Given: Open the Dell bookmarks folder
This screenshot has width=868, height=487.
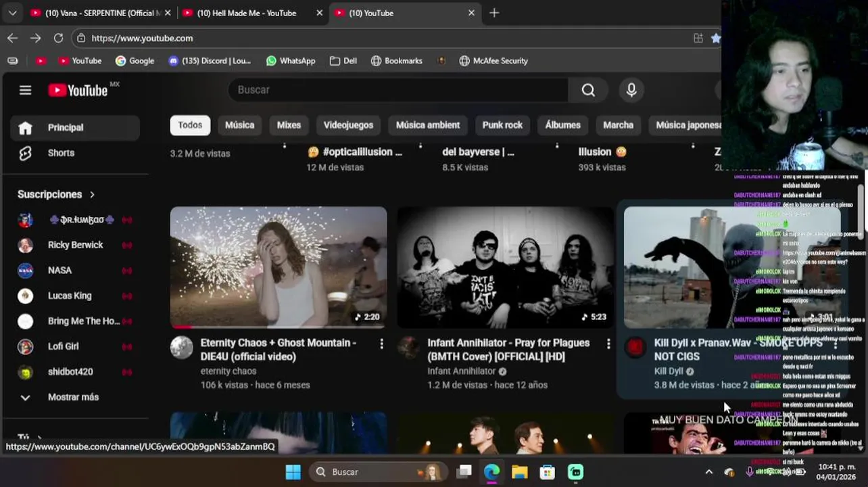Looking at the screenshot, I should [x=343, y=61].
